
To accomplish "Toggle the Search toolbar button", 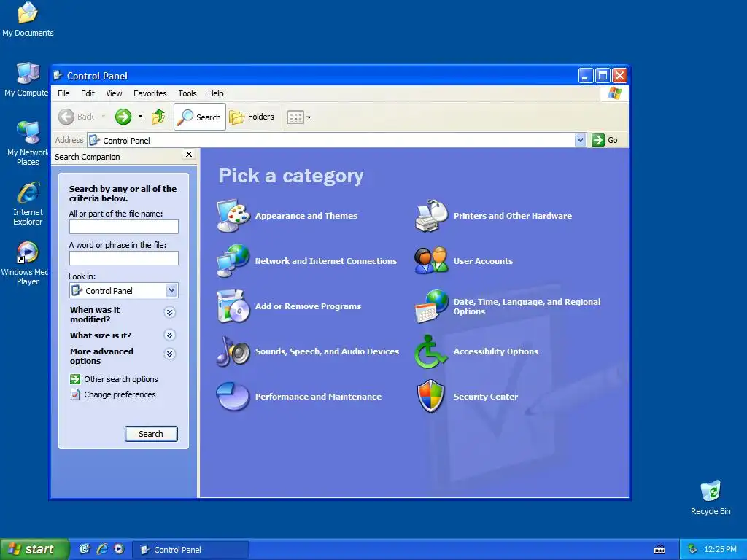I will click(x=200, y=117).
